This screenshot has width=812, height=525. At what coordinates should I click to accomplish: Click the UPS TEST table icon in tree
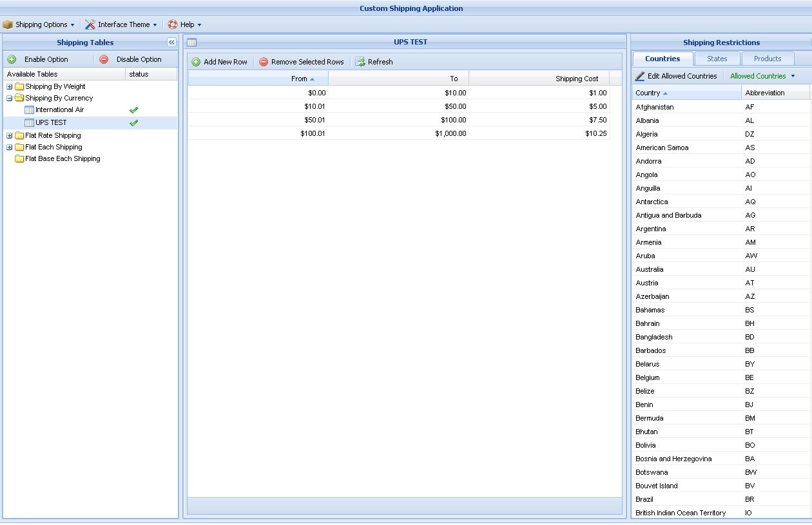pos(29,122)
